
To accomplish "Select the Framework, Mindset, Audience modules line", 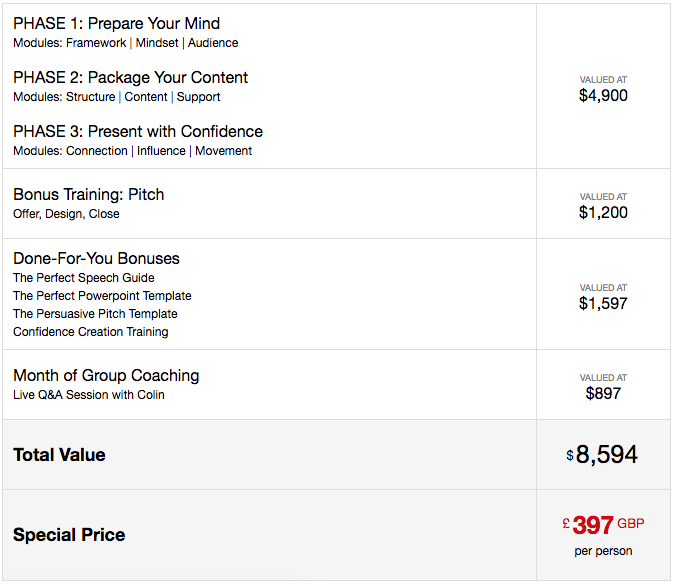I will click(125, 43).
